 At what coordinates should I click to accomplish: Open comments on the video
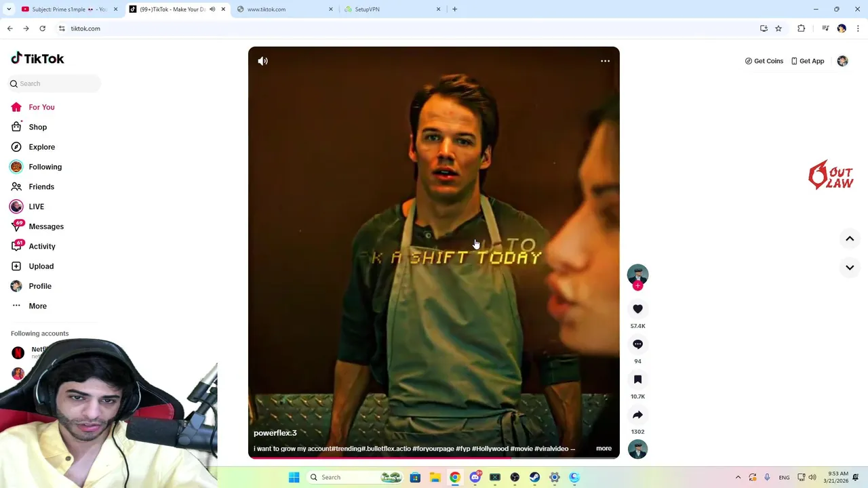[637, 344]
